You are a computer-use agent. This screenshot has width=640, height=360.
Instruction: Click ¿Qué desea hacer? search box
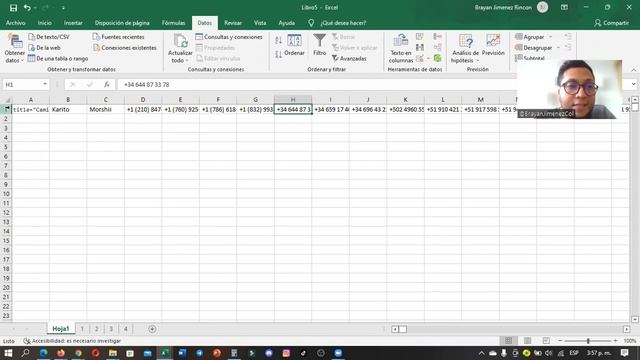[x=343, y=23]
